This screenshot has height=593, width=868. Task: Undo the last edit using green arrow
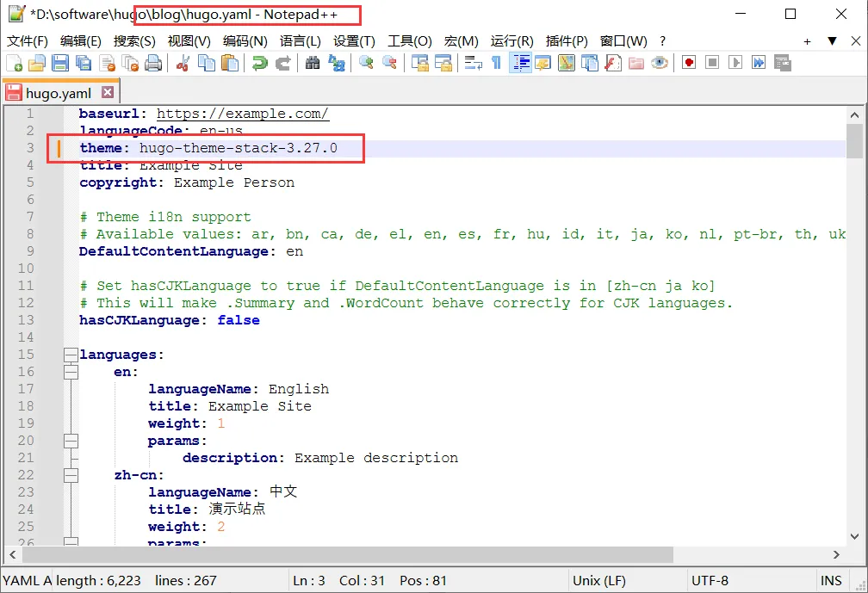click(259, 63)
